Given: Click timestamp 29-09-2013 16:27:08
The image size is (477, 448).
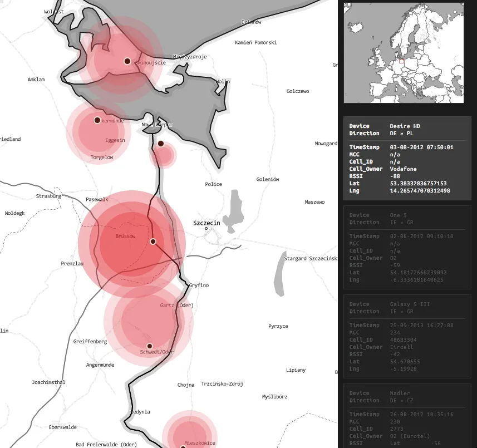Looking at the screenshot, I should [422, 326].
